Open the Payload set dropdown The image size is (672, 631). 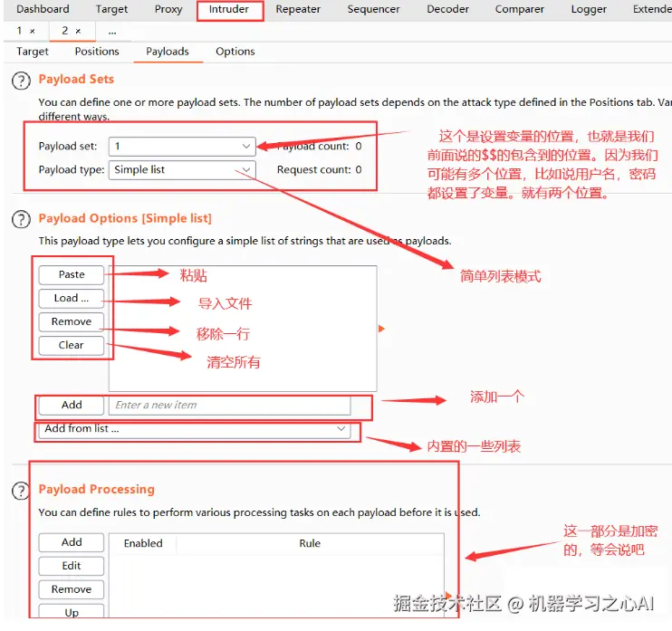tap(182, 147)
